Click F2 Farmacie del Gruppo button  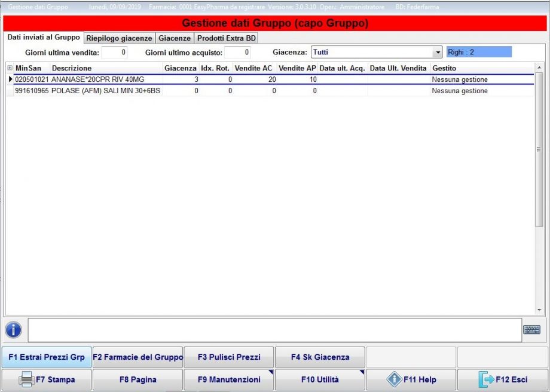click(137, 357)
